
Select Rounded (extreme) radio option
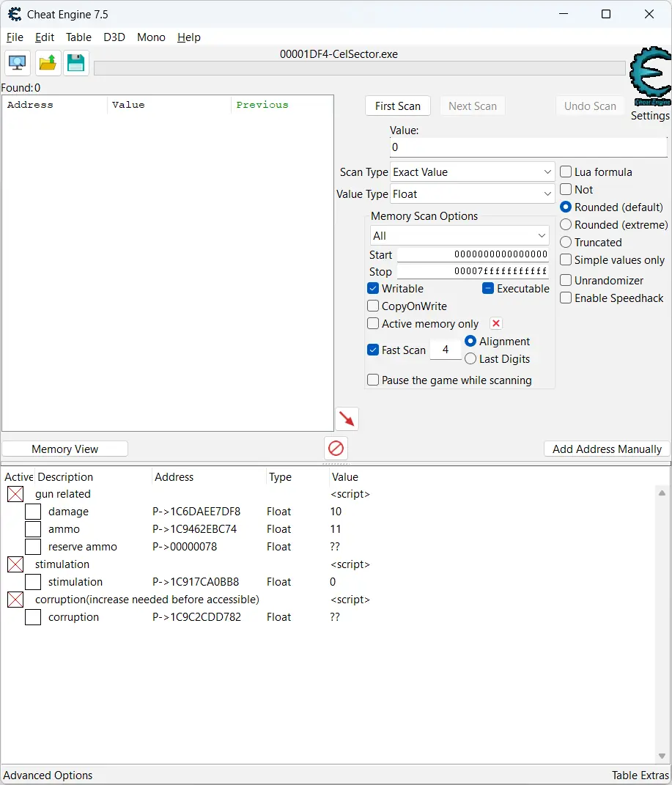click(x=566, y=224)
